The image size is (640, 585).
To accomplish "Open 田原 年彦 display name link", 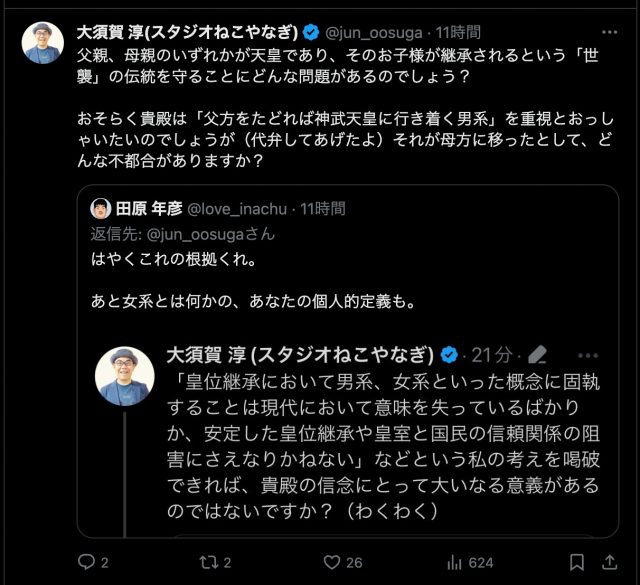I will click(x=147, y=208).
